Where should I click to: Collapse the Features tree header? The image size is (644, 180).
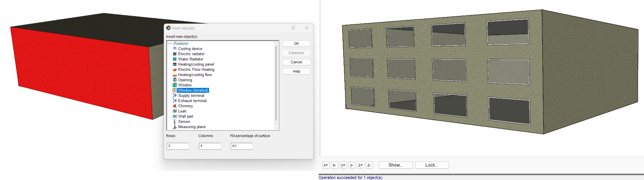point(170,44)
